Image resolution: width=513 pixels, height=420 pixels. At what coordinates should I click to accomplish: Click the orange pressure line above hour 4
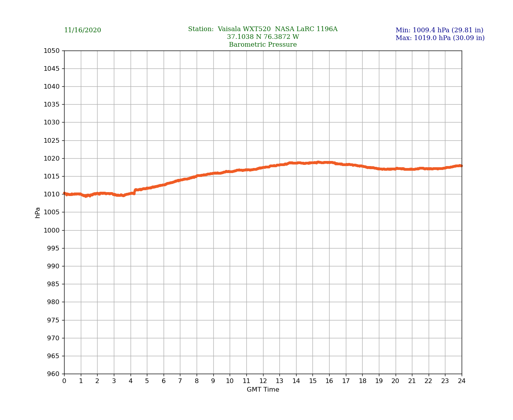[131, 193]
